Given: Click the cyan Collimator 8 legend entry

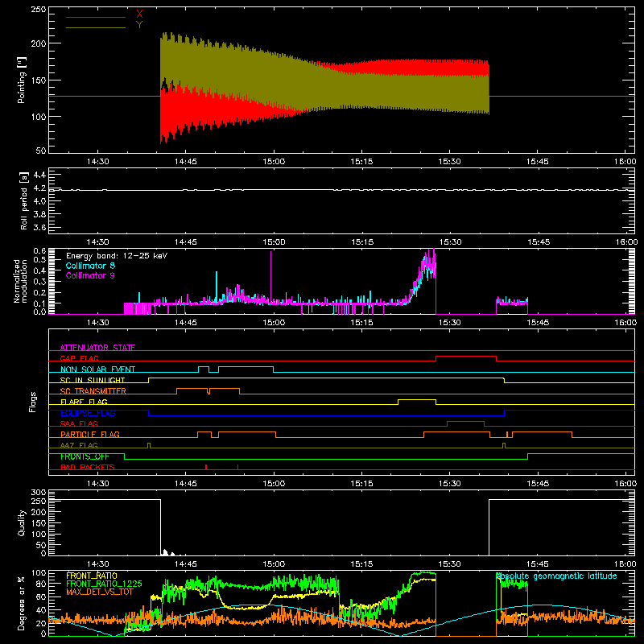Looking at the screenshot, I should [90, 266].
